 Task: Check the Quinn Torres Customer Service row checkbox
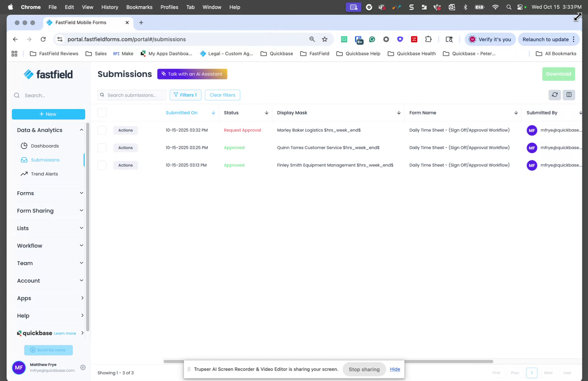pyautogui.click(x=102, y=148)
